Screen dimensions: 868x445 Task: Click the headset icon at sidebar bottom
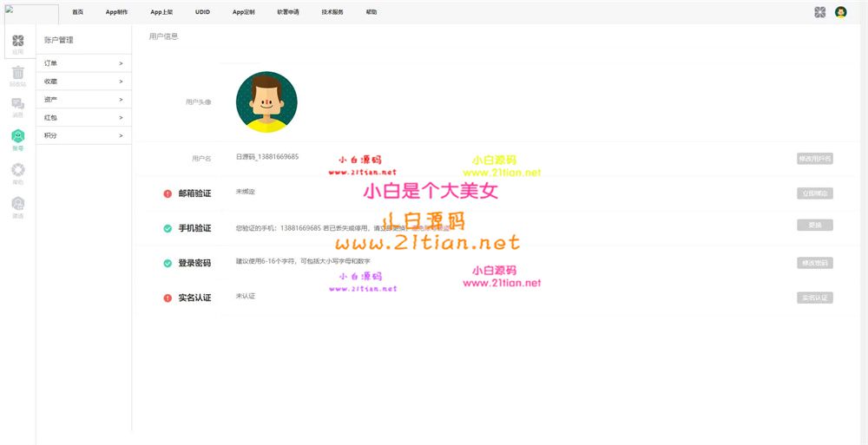[17, 204]
